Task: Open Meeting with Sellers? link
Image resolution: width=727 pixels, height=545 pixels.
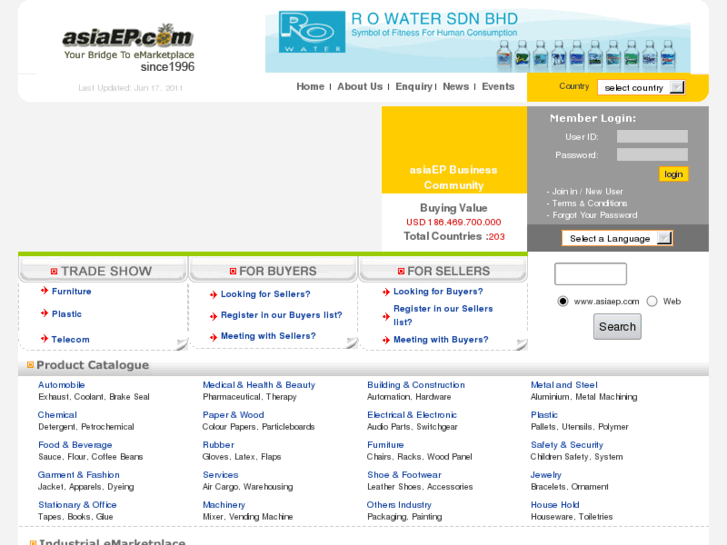Action: point(268,336)
